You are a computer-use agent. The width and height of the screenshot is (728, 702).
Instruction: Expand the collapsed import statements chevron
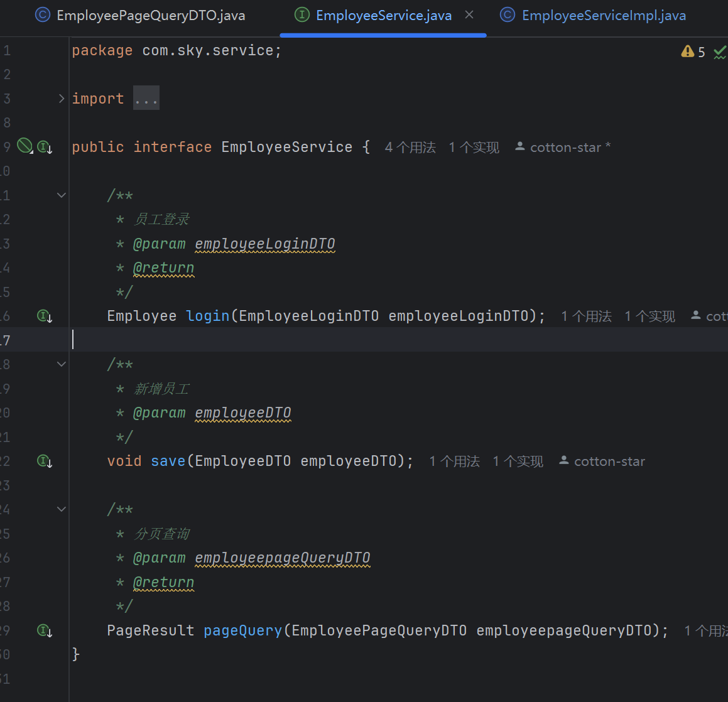pyautogui.click(x=62, y=99)
